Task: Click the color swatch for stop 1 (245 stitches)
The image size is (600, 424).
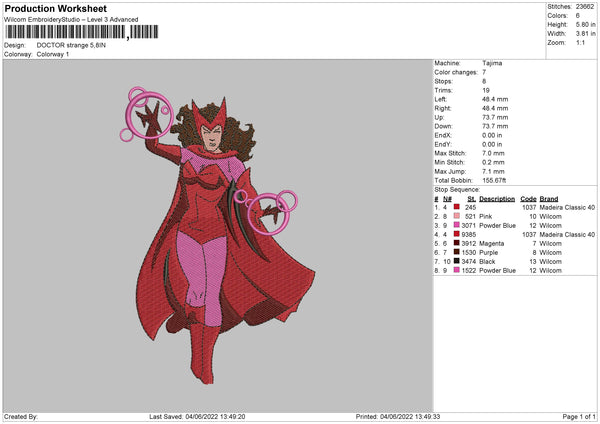Action: tap(457, 207)
